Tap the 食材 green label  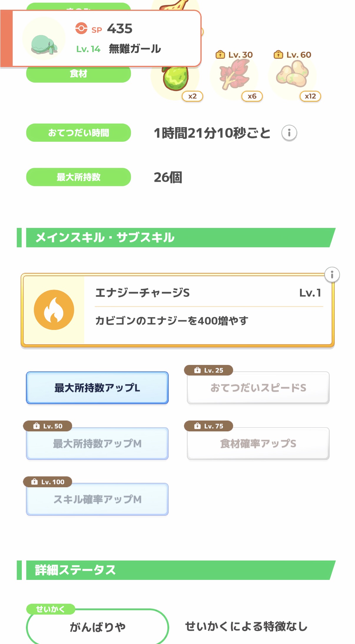(x=79, y=74)
